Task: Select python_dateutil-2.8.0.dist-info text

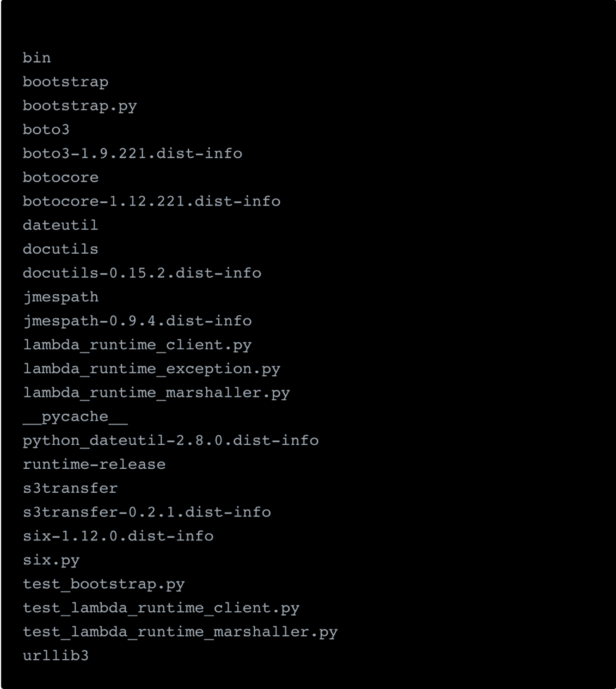Action: click(171, 440)
